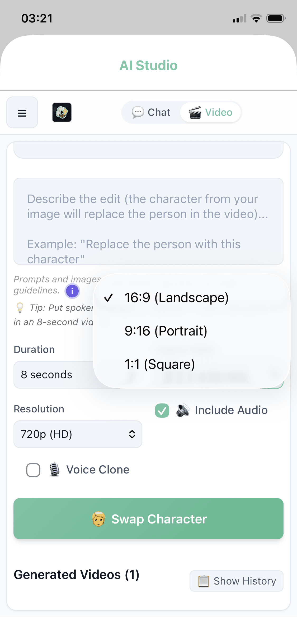Choose the 1:1 (Square) option

159,364
